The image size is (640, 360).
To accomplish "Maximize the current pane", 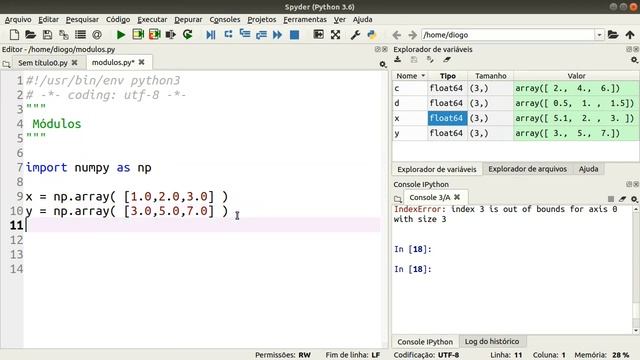I will [318, 35].
